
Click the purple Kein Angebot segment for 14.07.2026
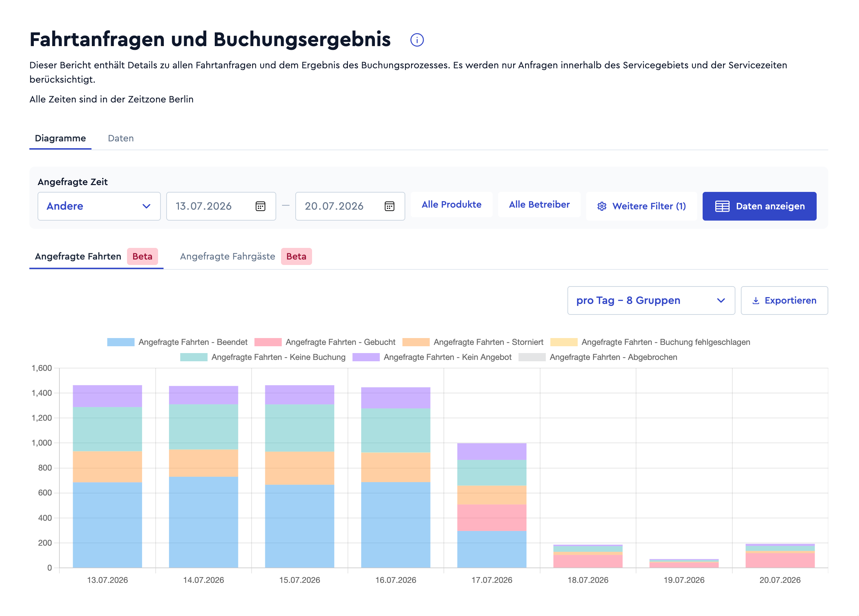pyautogui.click(x=203, y=395)
